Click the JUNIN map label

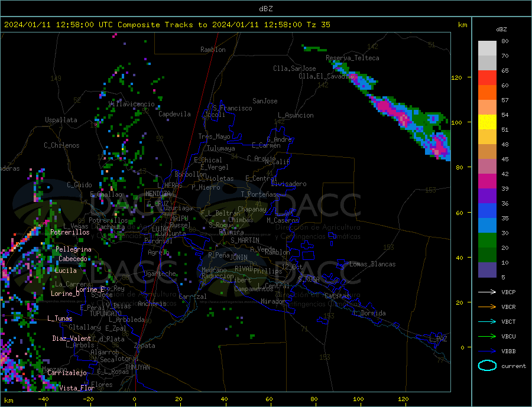coord(239,258)
